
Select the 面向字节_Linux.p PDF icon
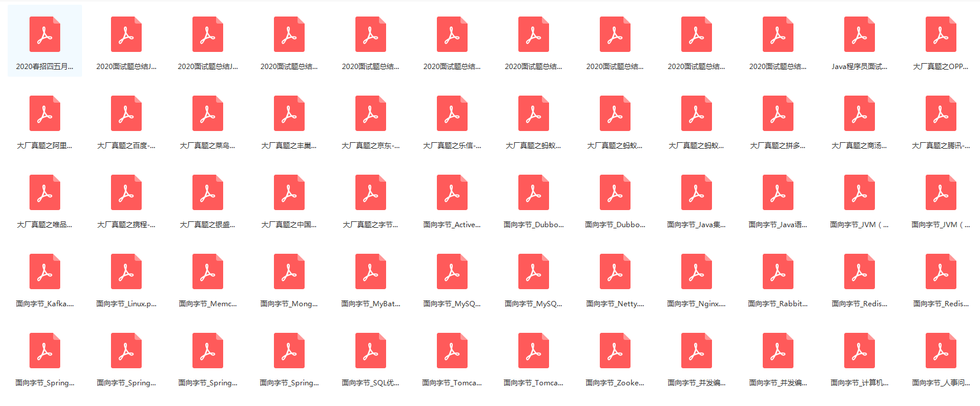[x=126, y=271]
